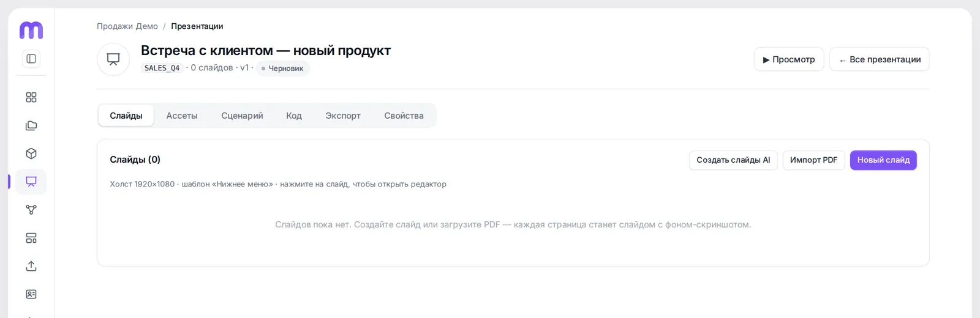Open the cube icon in the sidebar
The height and width of the screenshot is (318, 980).
[x=31, y=153]
